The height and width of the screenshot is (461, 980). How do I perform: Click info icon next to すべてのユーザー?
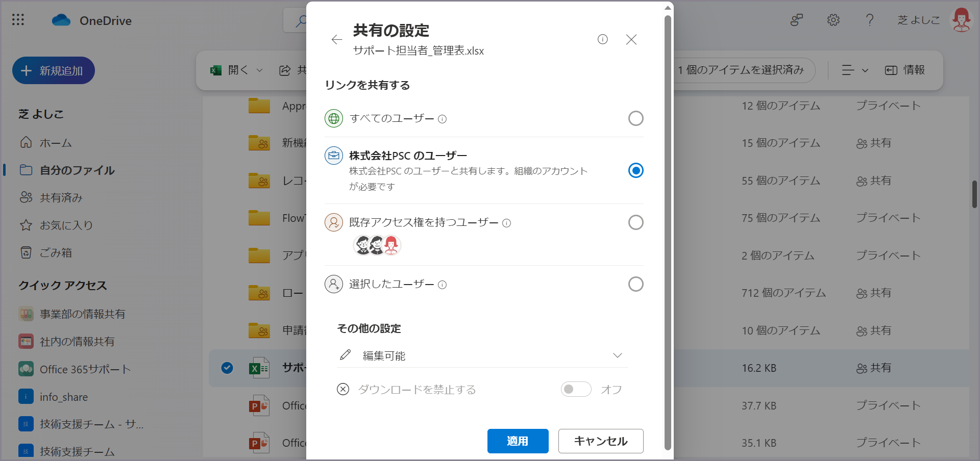[x=443, y=119]
